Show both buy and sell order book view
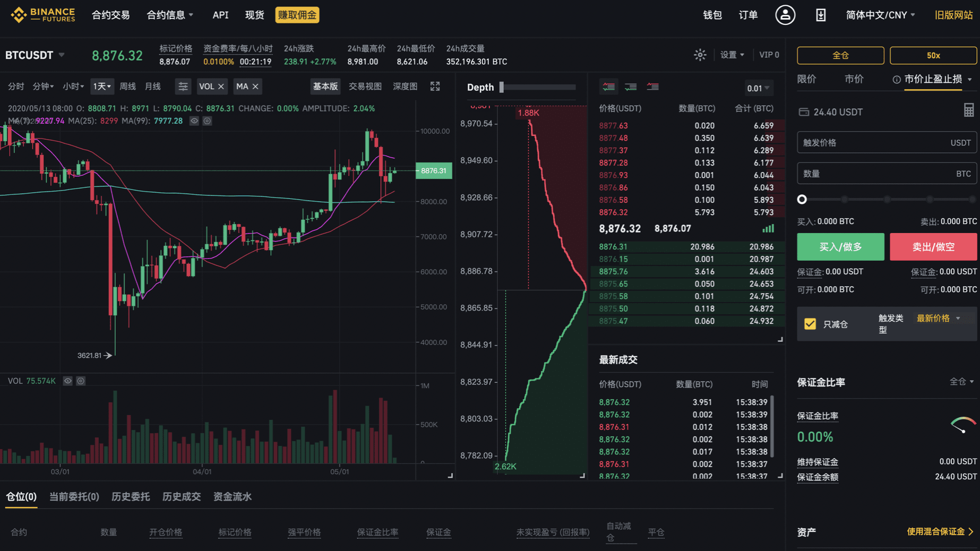Screen dimensions: 980x551 point(609,87)
